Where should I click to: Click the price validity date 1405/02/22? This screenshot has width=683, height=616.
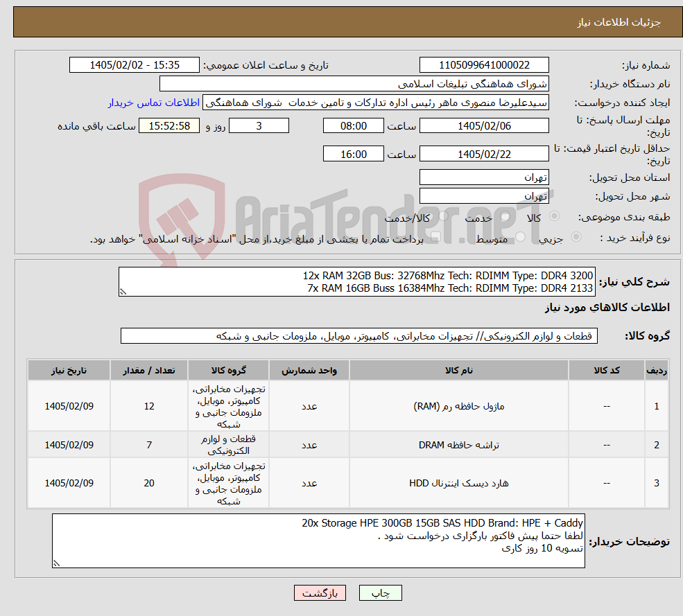(484, 154)
